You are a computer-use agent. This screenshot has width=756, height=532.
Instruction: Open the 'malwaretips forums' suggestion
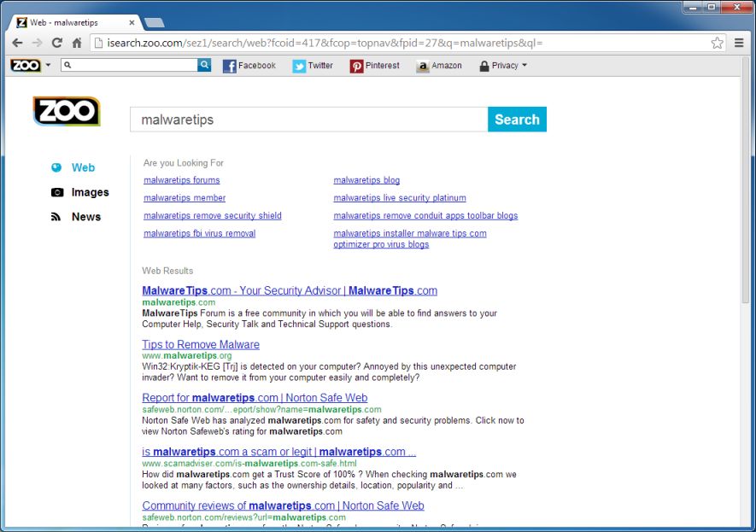[x=182, y=180]
